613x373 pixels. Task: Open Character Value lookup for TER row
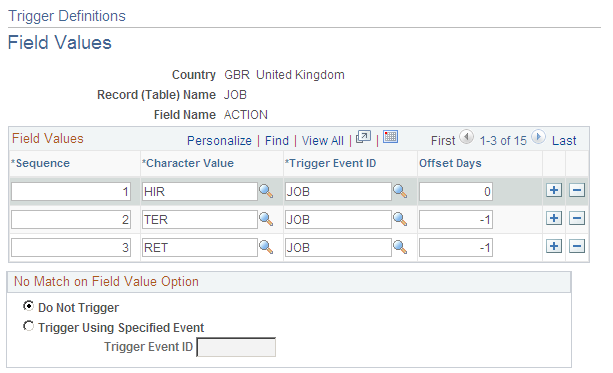click(266, 219)
